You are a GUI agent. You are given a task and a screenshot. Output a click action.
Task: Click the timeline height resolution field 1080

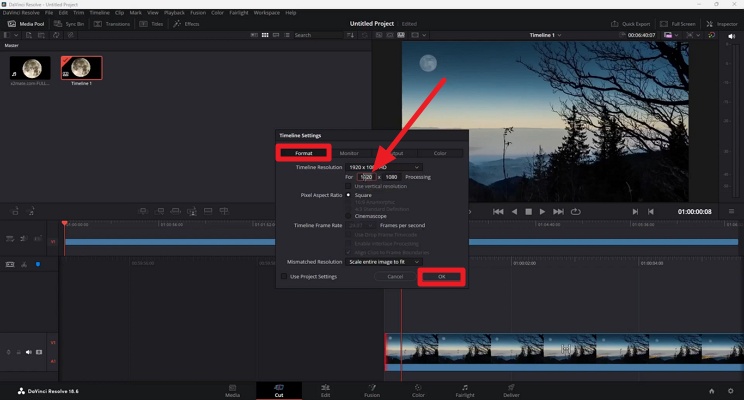pos(392,177)
